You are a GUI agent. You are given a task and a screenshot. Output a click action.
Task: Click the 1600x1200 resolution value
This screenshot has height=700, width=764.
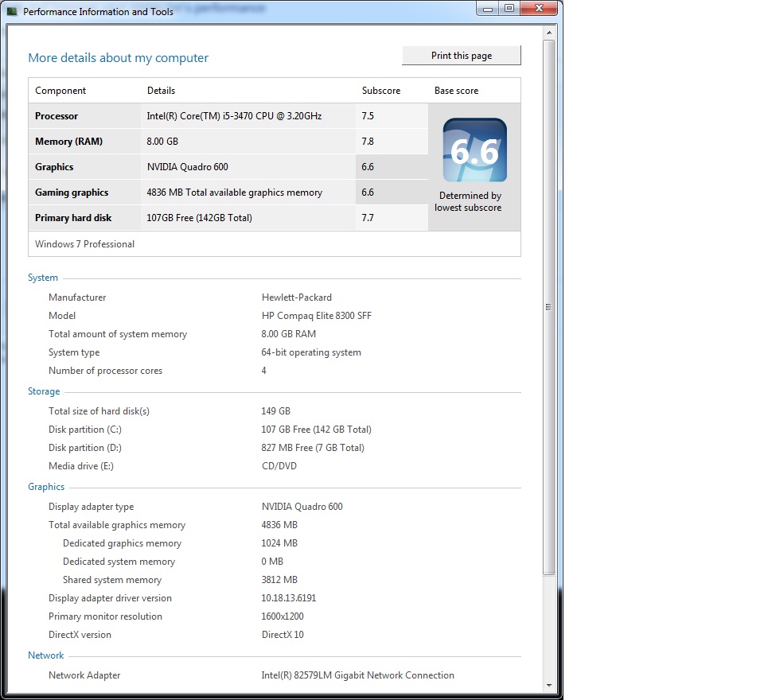pyautogui.click(x=282, y=616)
